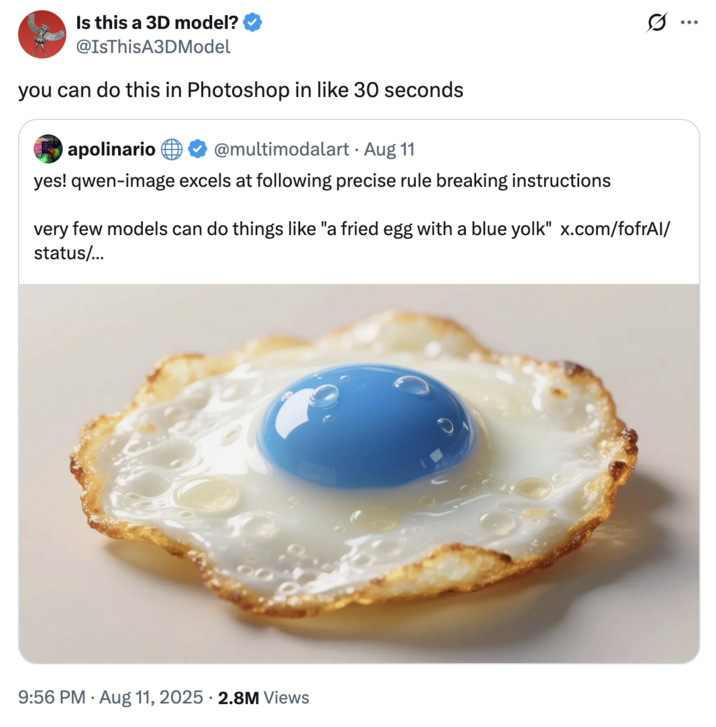The width and height of the screenshot is (716, 727).
Task: Click the 'very few models' sentence in quoted post
Action: [x=290, y=229]
